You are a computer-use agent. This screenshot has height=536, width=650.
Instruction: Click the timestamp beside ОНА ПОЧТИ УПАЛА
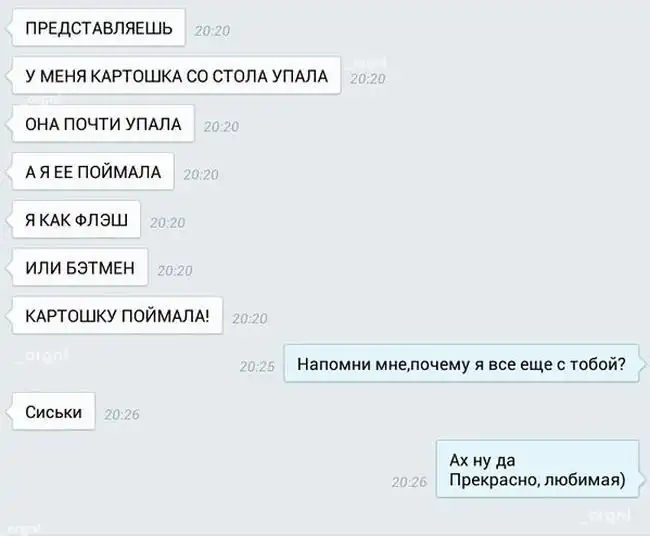click(221, 126)
